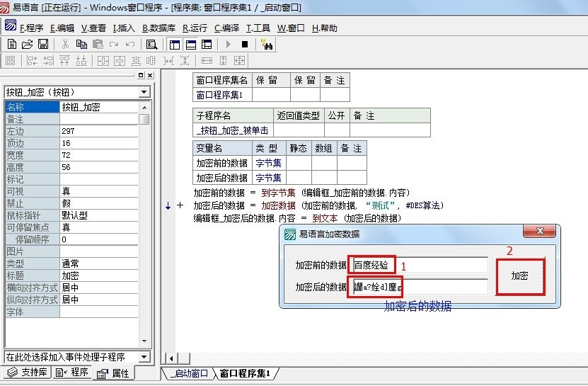Click the Run play icon
Viewport: 588px width, 386px height.
229,45
